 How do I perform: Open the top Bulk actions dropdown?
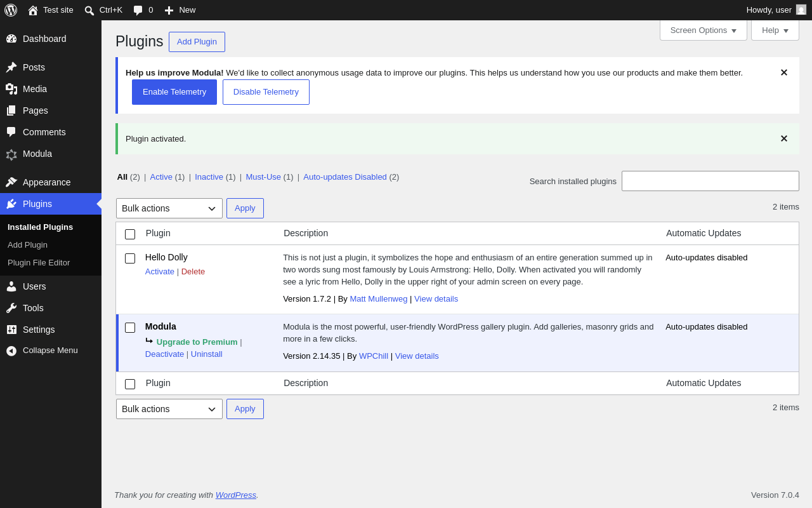pyautogui.click(x=169, y=208)
